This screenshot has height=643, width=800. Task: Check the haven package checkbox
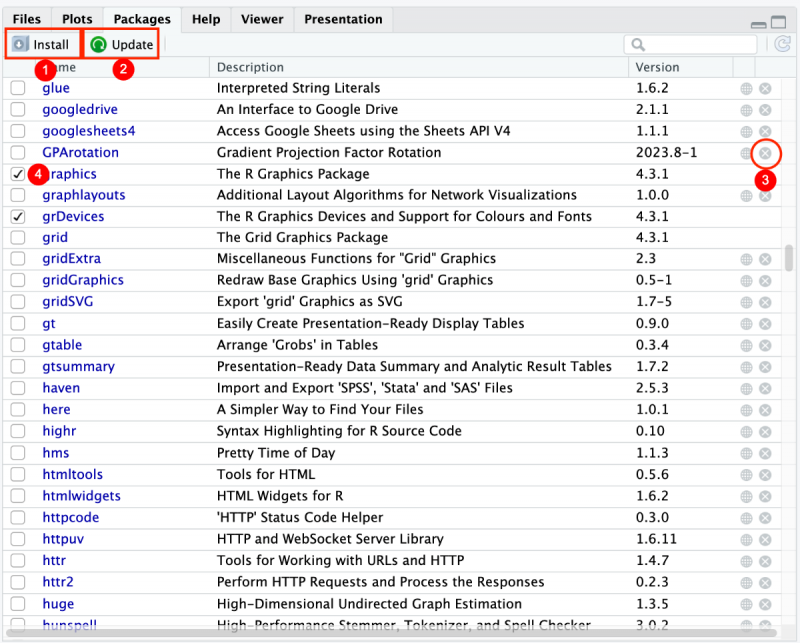click(x=18, y=388)
